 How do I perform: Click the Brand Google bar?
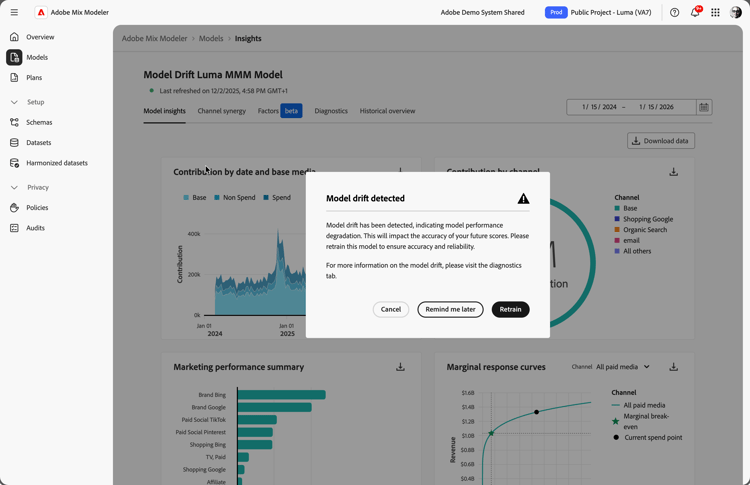tap(275, 407)
